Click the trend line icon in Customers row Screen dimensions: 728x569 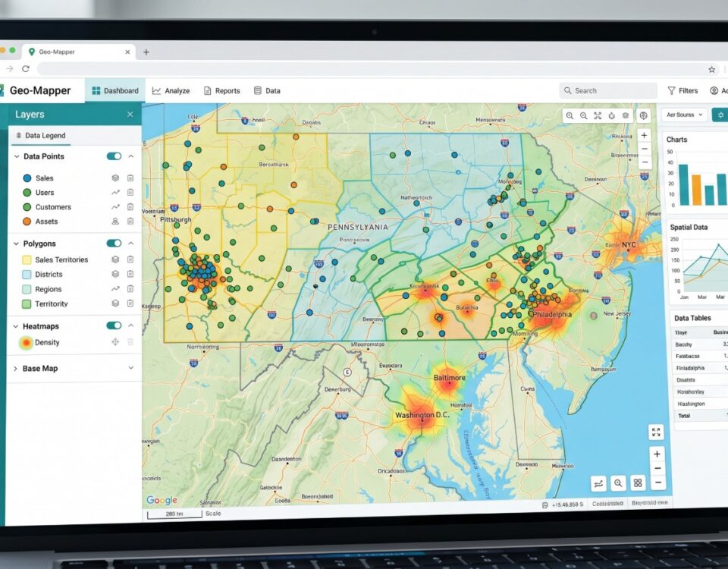115,206
